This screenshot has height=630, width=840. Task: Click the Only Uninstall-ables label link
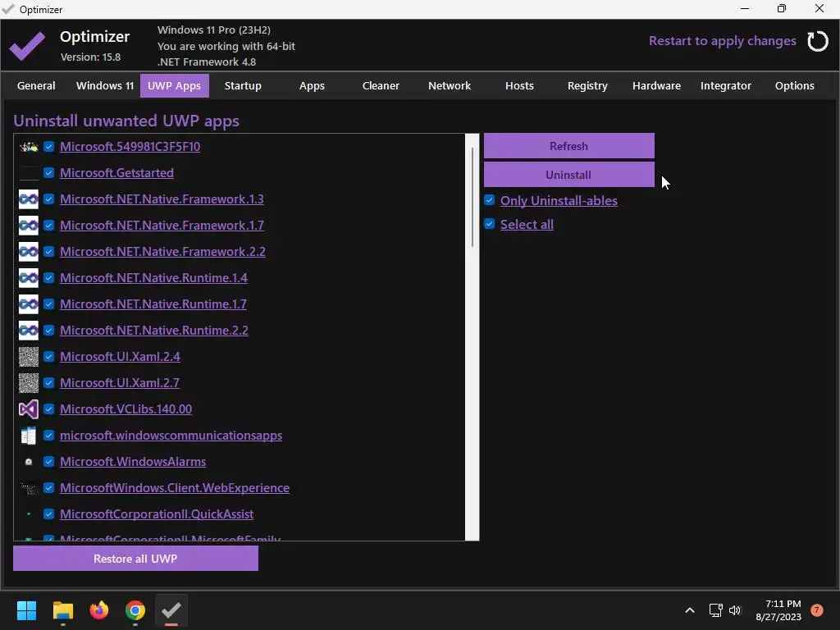point(559,200)
